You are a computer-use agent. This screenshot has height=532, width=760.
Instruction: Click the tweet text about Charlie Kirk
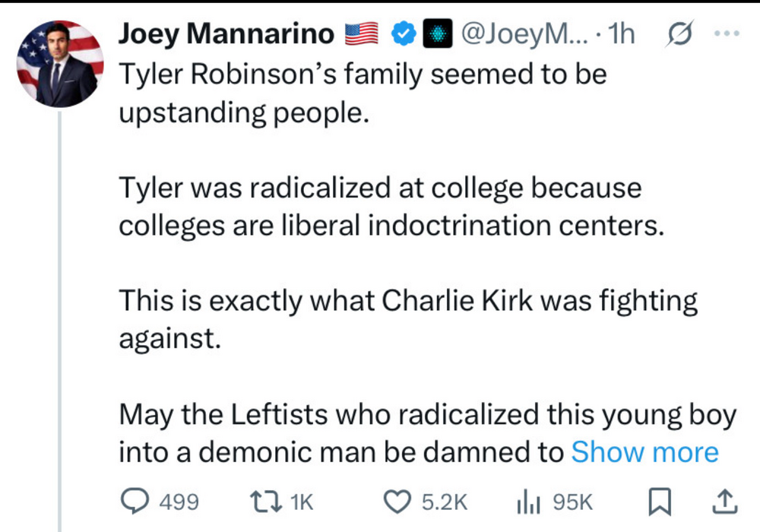point(407,302)
